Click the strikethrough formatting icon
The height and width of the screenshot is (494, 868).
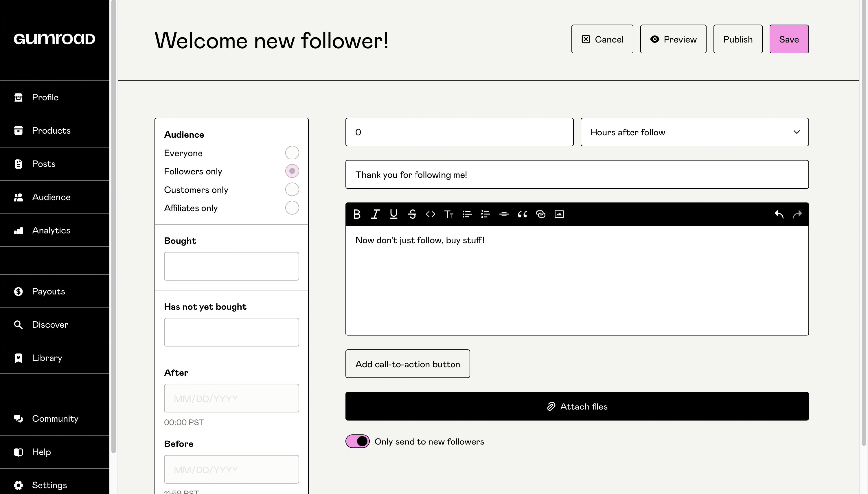pos(412,214)
